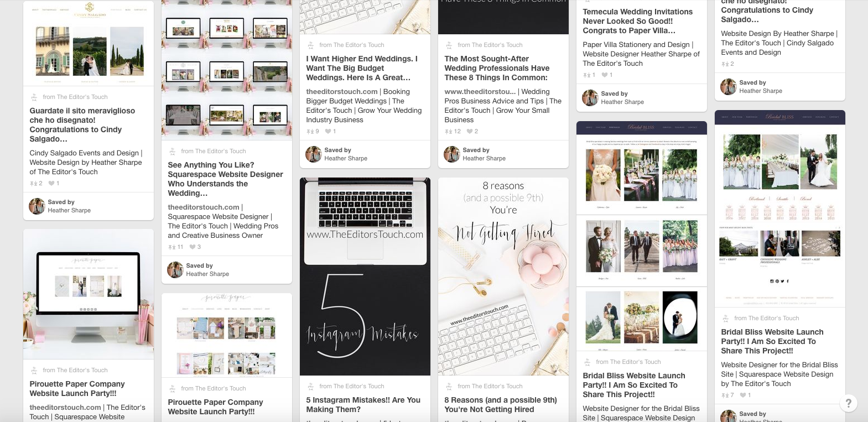Click Heather Sharpe avatar on Guardate il sito pin

click(x=37, y=206)
